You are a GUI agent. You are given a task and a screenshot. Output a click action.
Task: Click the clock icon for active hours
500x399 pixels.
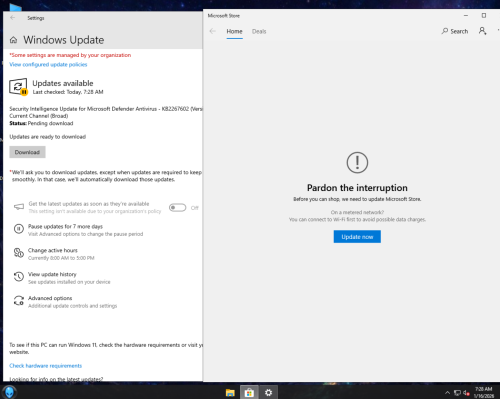(19, 253)
